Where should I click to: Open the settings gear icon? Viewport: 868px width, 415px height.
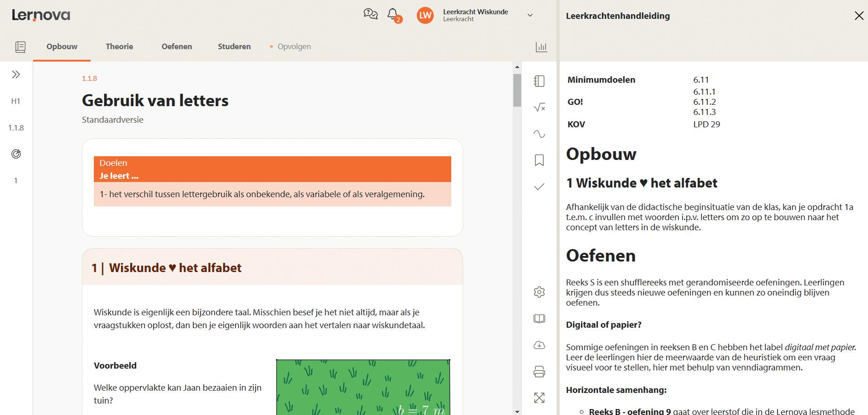pos(539,292)
